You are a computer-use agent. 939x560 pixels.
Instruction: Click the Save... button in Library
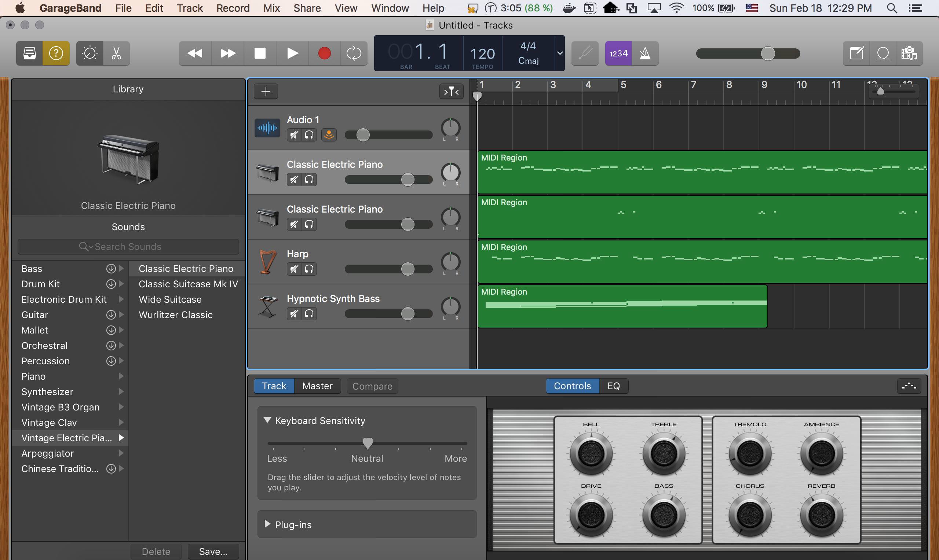[213, 551]
